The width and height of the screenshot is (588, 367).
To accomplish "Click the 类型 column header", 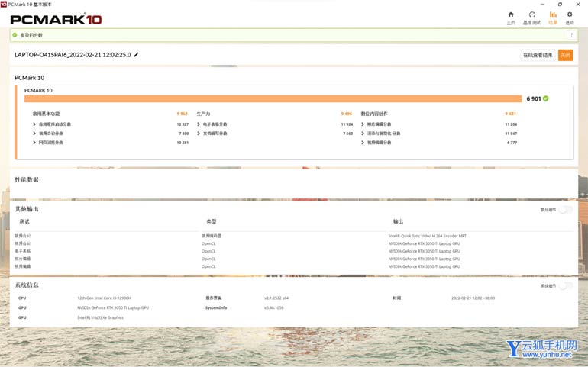I will [211, 221].
